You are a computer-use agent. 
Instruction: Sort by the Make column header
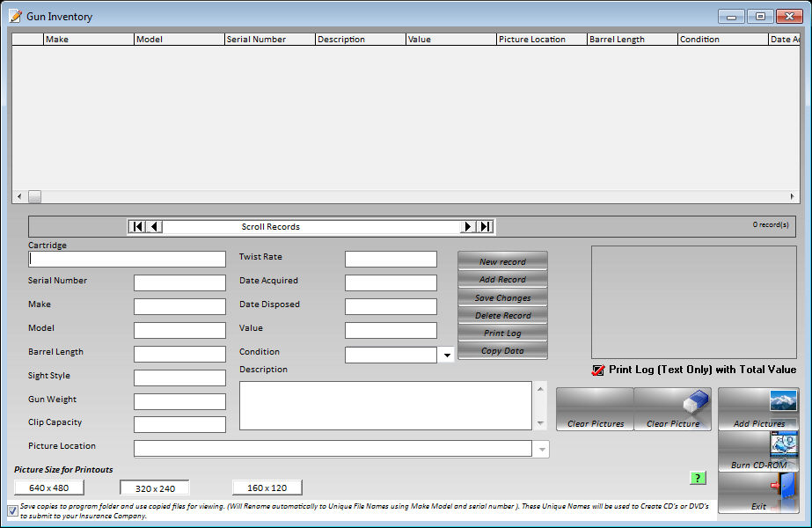point(88,40)
